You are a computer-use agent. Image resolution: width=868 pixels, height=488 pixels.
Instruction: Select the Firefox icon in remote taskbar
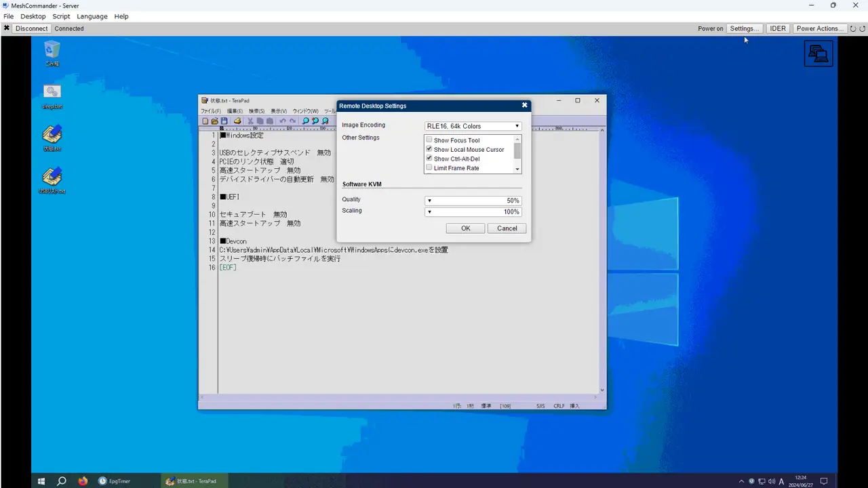tap(83, 481)
